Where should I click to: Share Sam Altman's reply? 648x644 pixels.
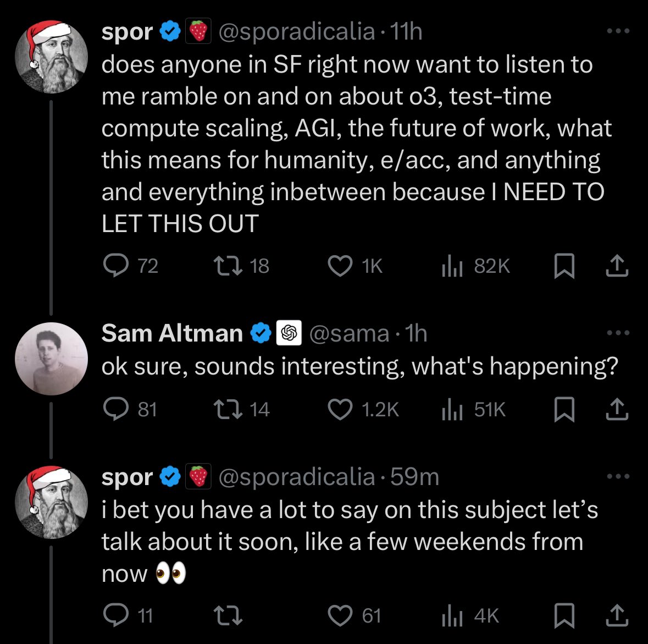coord(616,410)
